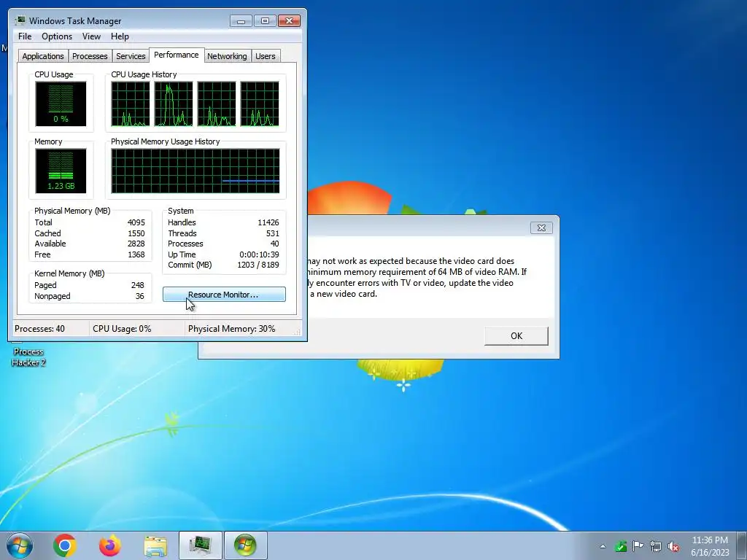Click the green checkmark tray icon
This screenshot has height=560, width=747.
pyautogui.click(x=620, y=546)
